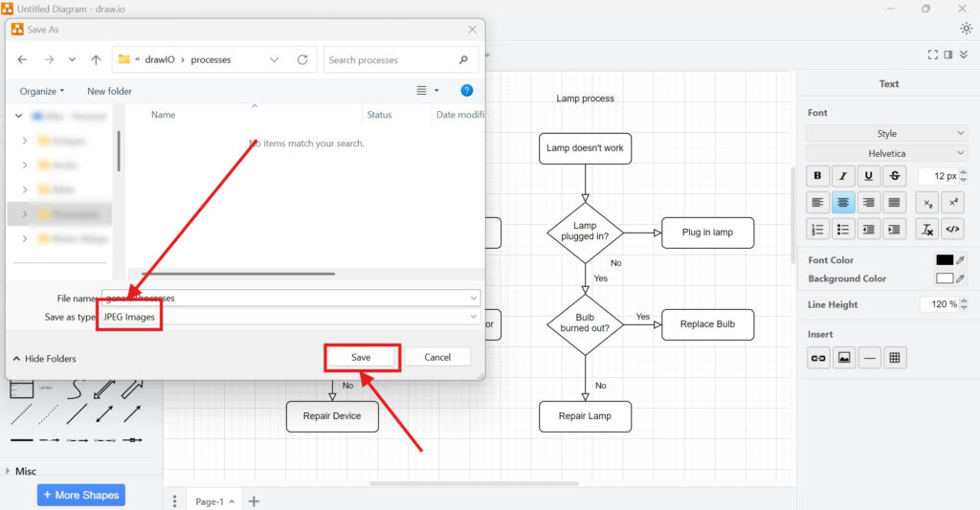Apply strikethrough to the text
Viewport: 980px width, 510px height.
click(x=894, y=176)
